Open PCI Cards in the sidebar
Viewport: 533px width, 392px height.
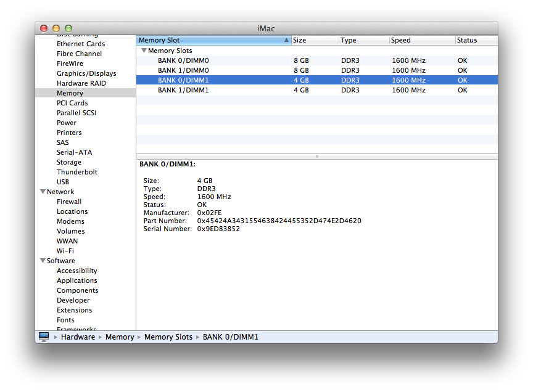72,103
